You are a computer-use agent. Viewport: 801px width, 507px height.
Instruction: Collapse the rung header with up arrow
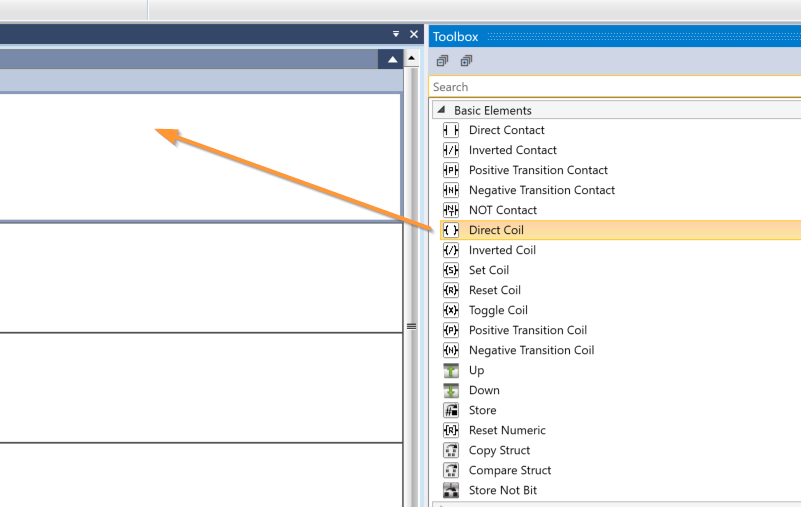pyautogui.click(x=390, y=60)
